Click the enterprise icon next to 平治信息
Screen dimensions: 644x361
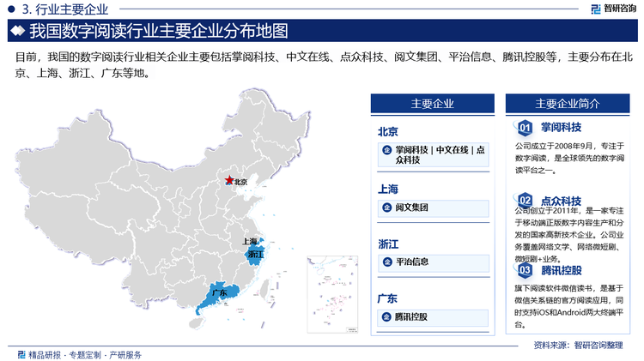(387, 262)
